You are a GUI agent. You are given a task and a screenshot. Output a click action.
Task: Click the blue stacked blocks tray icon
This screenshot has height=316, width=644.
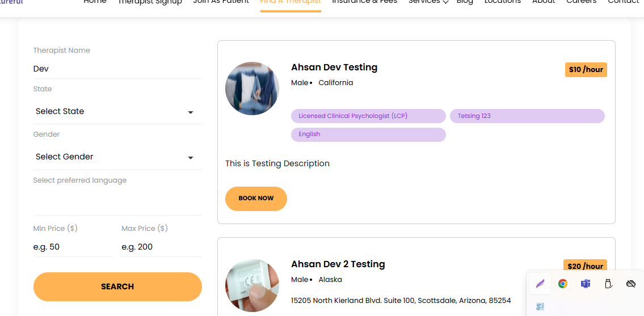(x=540, y=306)
